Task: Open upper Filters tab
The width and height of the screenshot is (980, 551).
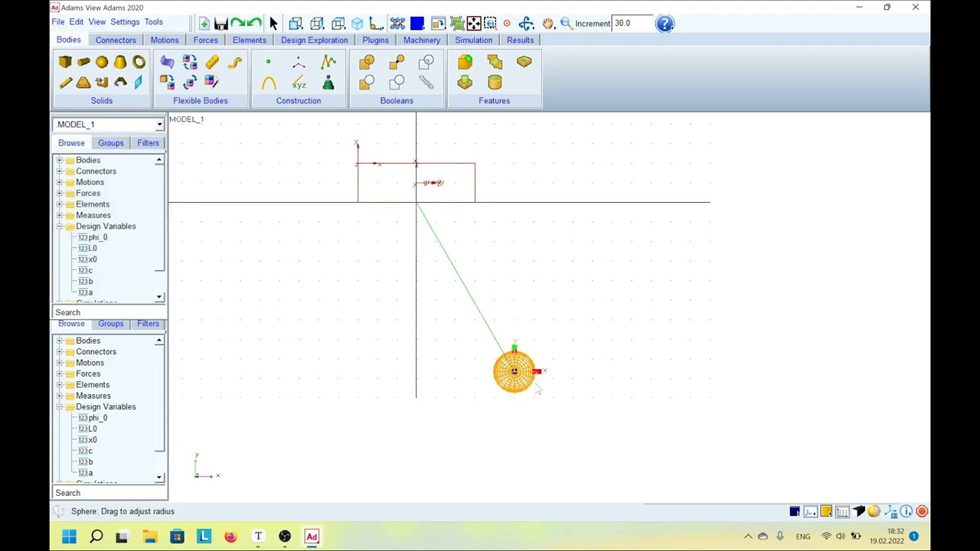Action: [x=148, y=143]
